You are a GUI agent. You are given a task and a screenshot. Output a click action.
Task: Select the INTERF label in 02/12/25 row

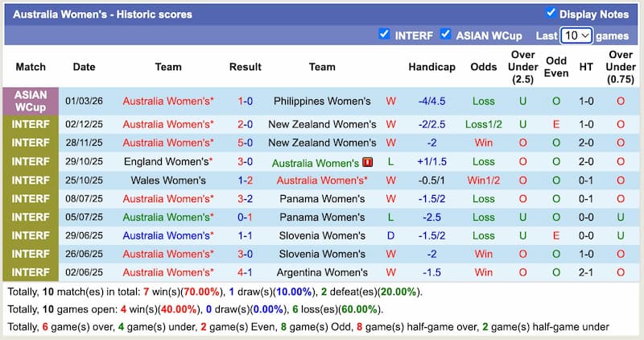tap(31, 125)
